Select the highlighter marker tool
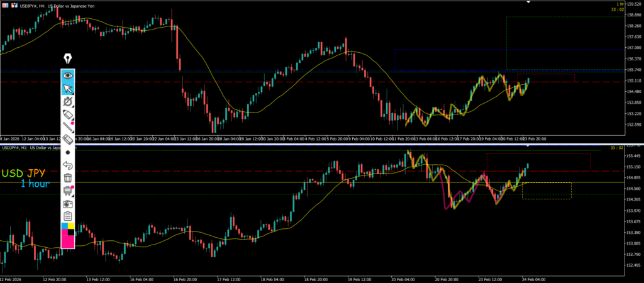The width and height of the screenshot is (644, 283). click(68, 114)
